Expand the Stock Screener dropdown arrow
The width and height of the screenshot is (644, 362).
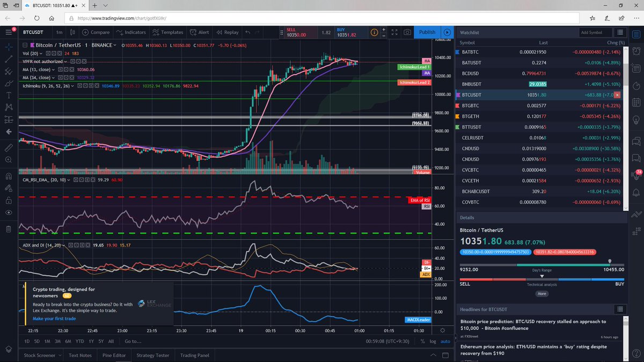[60, 355]
